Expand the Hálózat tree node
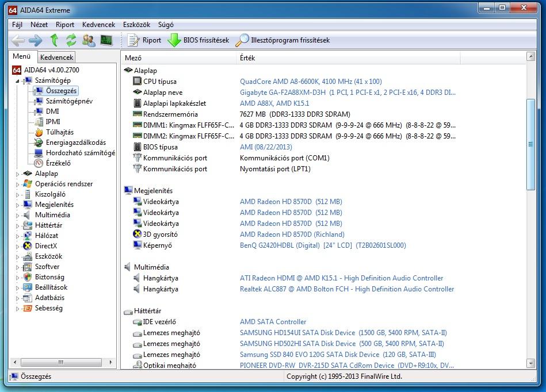546x392 pixels. pyautogui.click(x=17, y=236)
